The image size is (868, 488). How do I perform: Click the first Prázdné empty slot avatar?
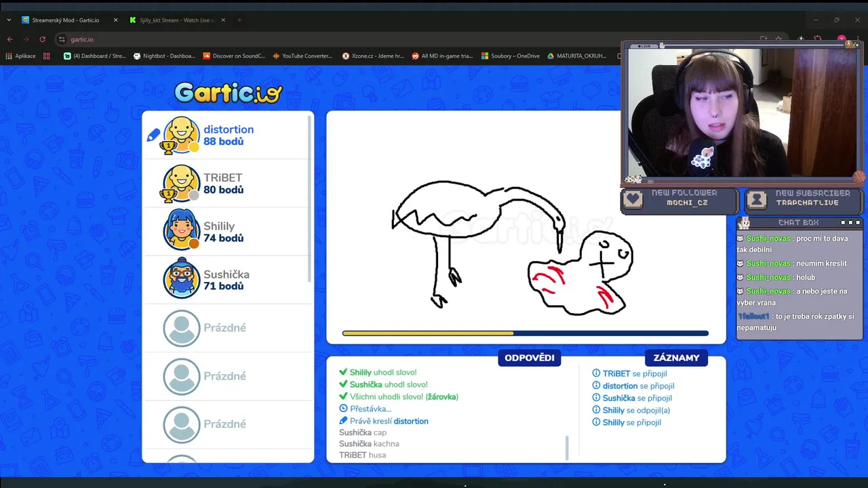(x=181, y=328)
